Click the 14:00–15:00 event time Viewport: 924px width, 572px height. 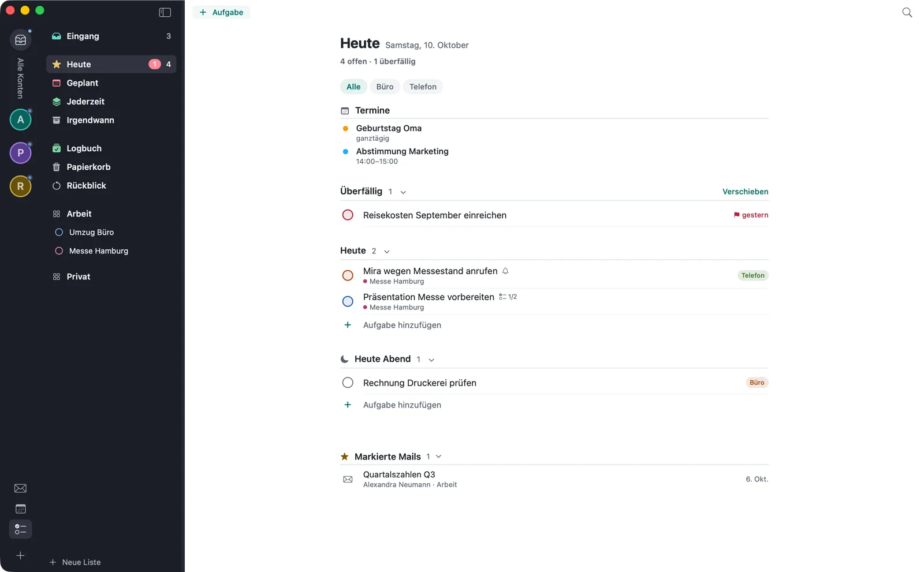[x=377, y=162]
